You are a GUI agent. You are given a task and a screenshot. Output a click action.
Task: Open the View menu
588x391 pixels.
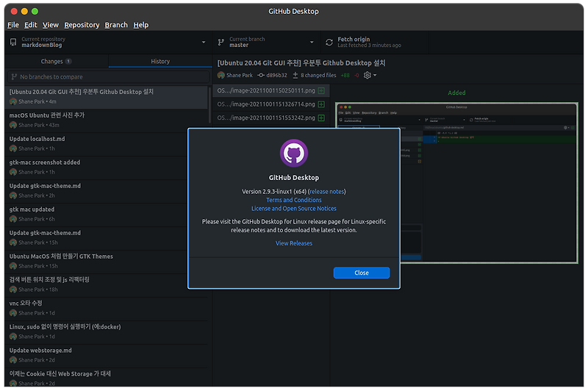tap(51, 25)
